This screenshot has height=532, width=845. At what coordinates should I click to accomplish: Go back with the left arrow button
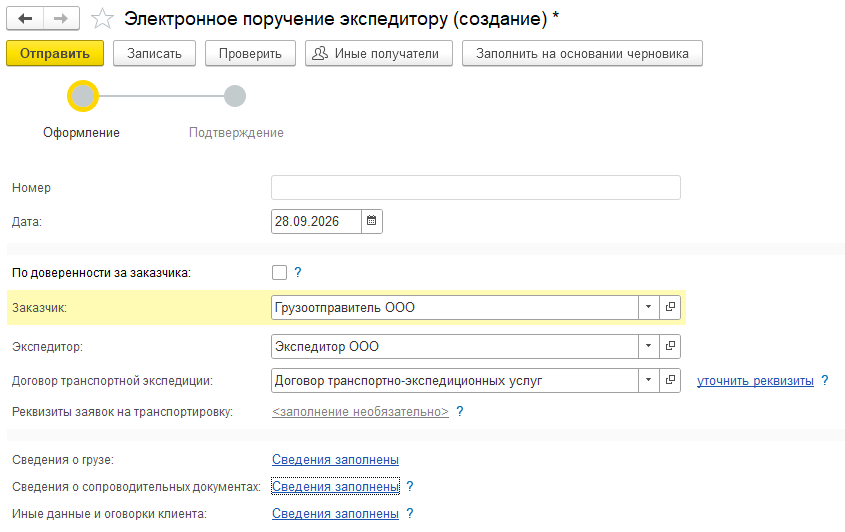coord(25,18)
